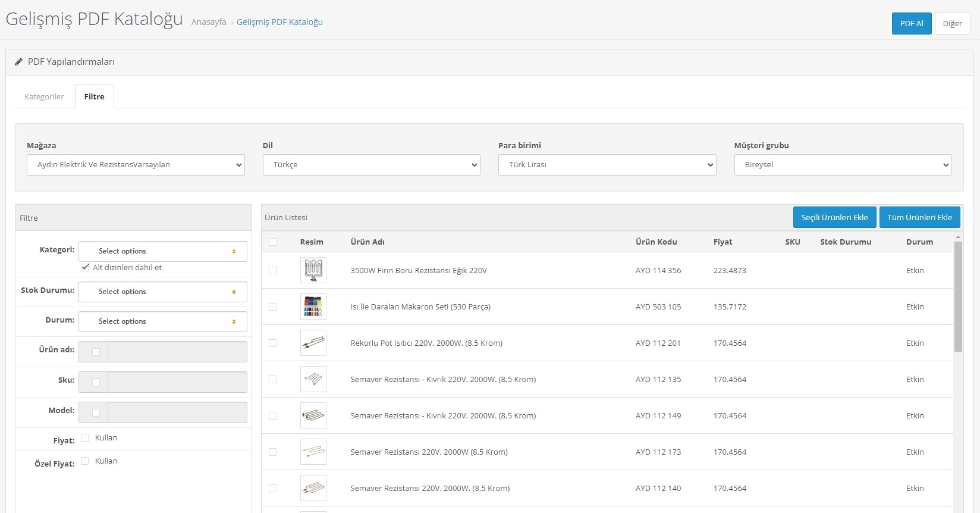Toggle the select-all checkbox in product table header

tap(273, 242)
